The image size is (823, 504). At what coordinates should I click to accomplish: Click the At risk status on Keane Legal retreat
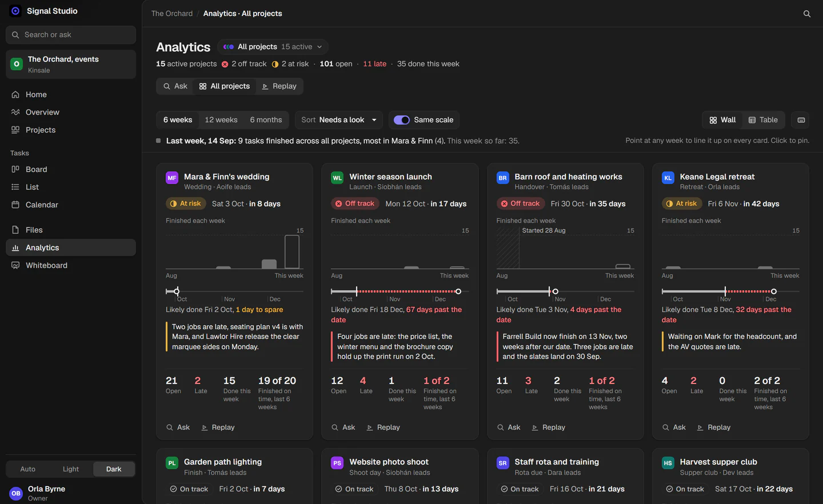coord(682,203)
